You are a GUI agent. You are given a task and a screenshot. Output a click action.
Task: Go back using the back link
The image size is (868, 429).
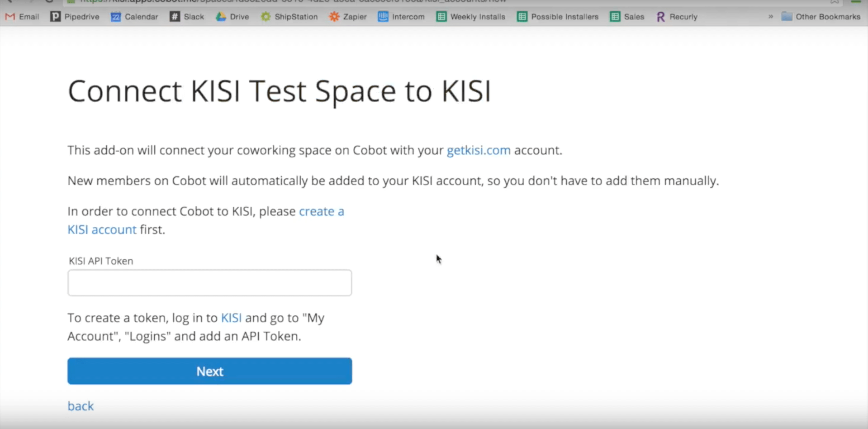[x=81, y=406]
